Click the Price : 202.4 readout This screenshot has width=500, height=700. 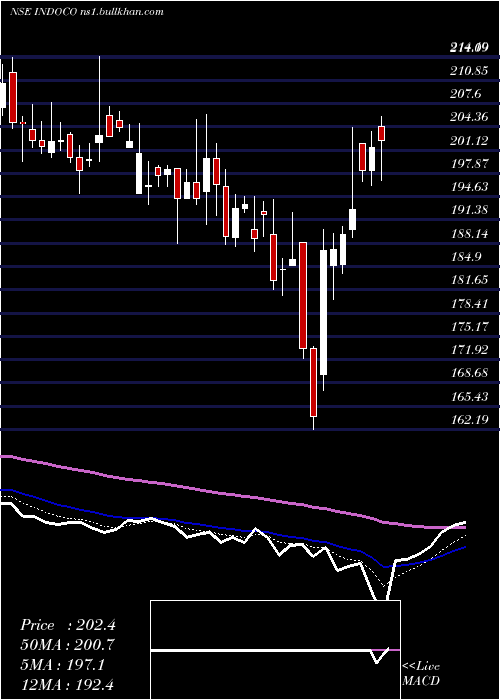[x=68, y=625]
